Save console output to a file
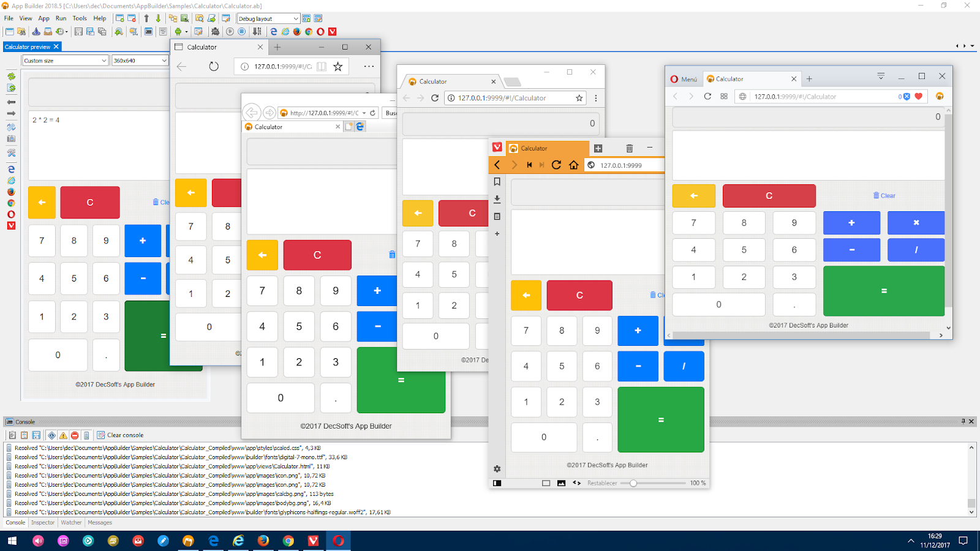980x551 pixels. 35,435
